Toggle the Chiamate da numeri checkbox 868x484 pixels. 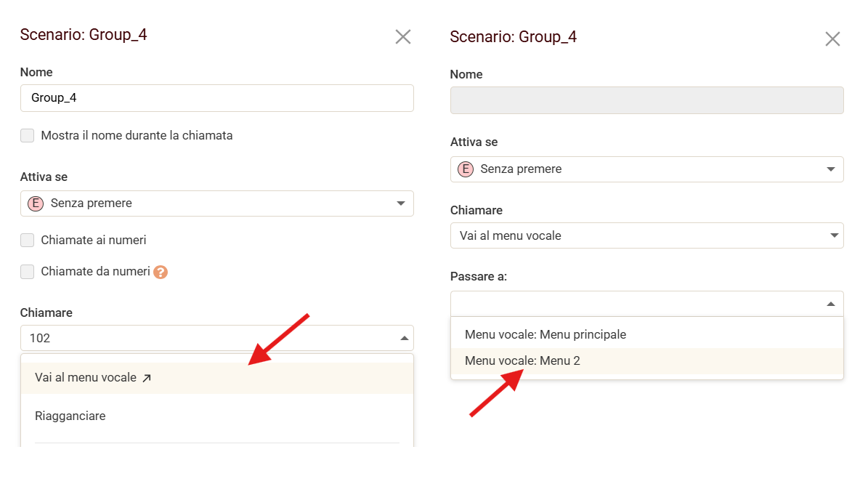coord(28,272)
